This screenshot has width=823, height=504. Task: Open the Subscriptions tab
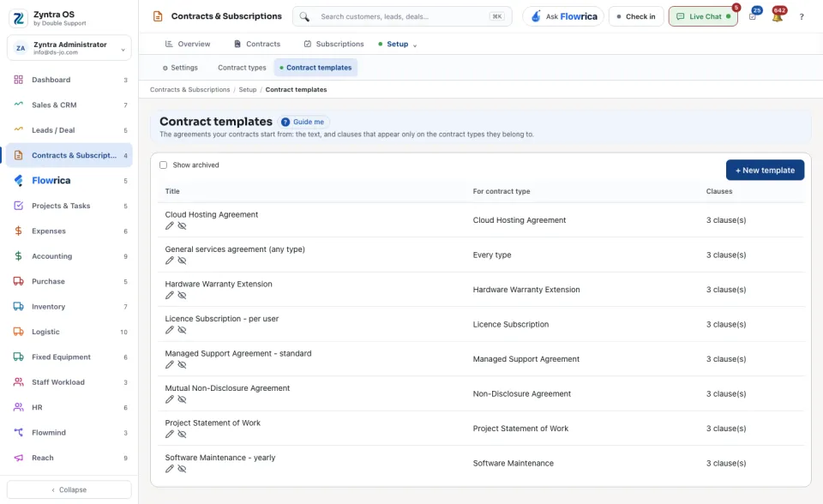tap(333, 44)
